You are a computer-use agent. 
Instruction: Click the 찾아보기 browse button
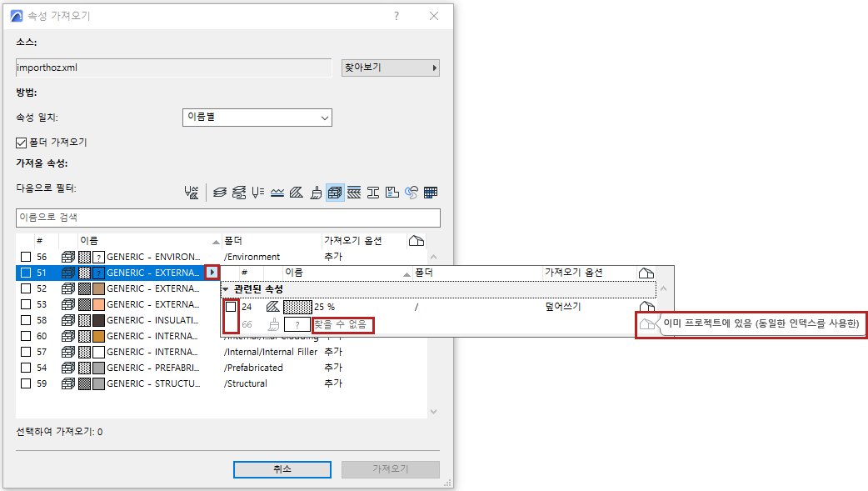[x=389, y=68]
